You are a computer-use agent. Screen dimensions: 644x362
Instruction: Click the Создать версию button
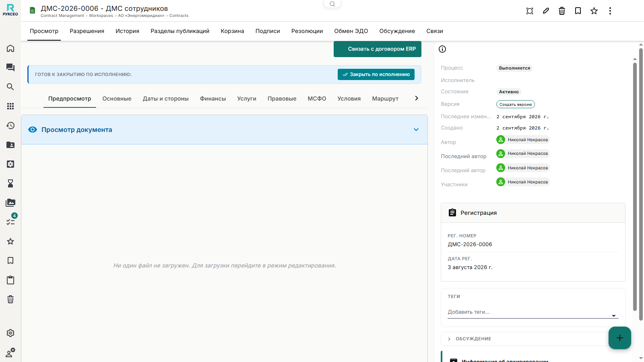(x=516, y=104)
